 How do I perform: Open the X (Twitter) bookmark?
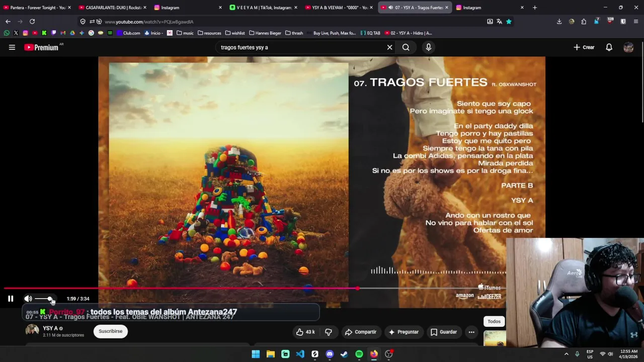[16, 33]
